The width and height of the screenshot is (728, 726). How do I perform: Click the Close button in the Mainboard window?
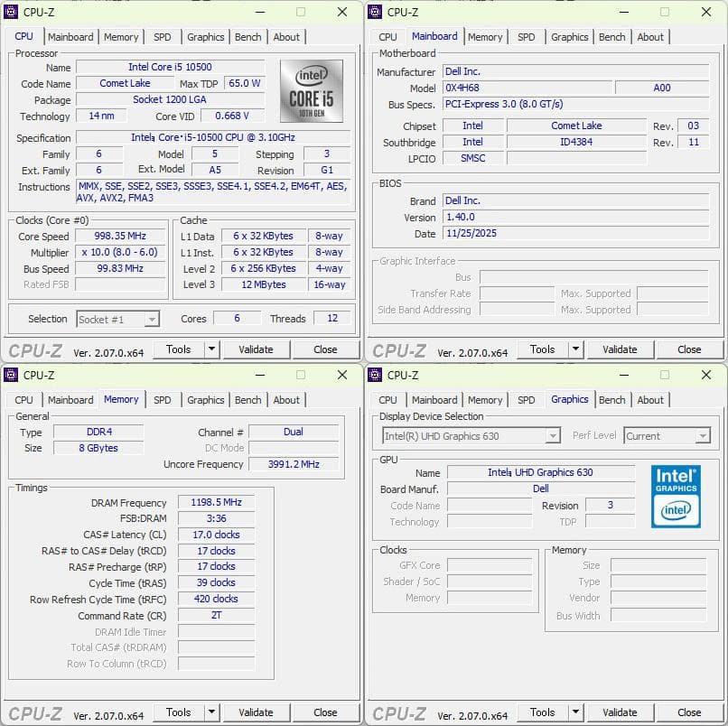pyautogui.click(x=689, y=349)
